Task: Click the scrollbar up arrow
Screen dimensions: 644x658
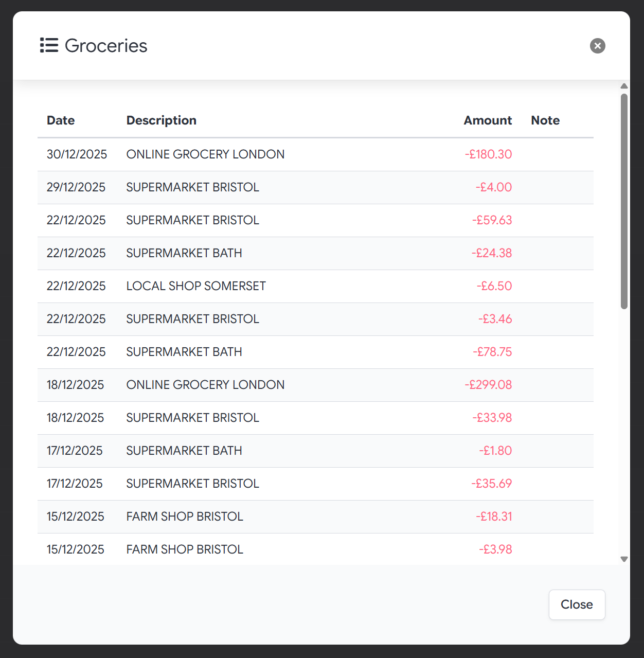Action: pyautogui.click(x=624, y=86)
